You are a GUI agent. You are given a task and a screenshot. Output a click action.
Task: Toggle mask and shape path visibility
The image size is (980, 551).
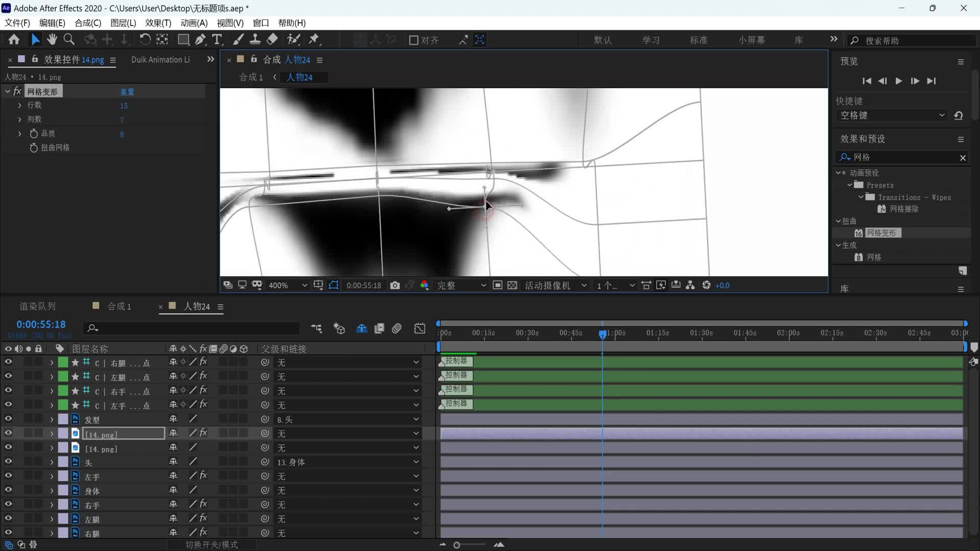tap(334, 285)
